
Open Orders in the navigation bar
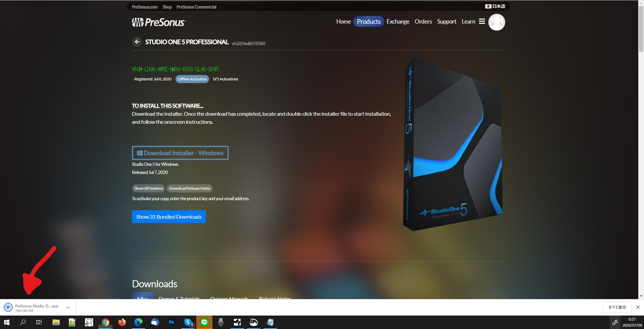tap(423, 22)
